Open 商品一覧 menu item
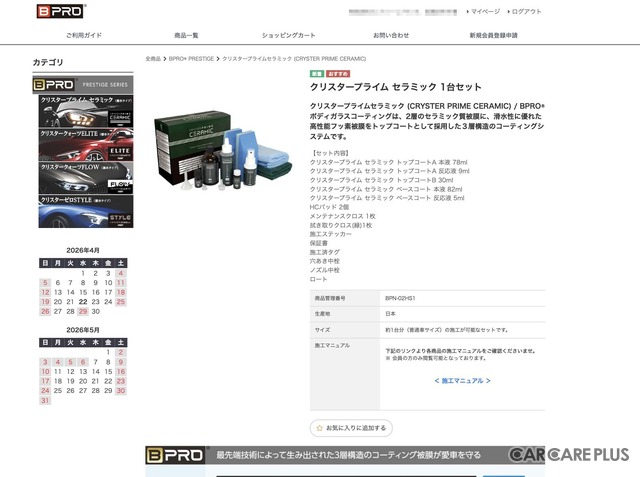Viewport: 640px width, 477px height. (187, 35)
